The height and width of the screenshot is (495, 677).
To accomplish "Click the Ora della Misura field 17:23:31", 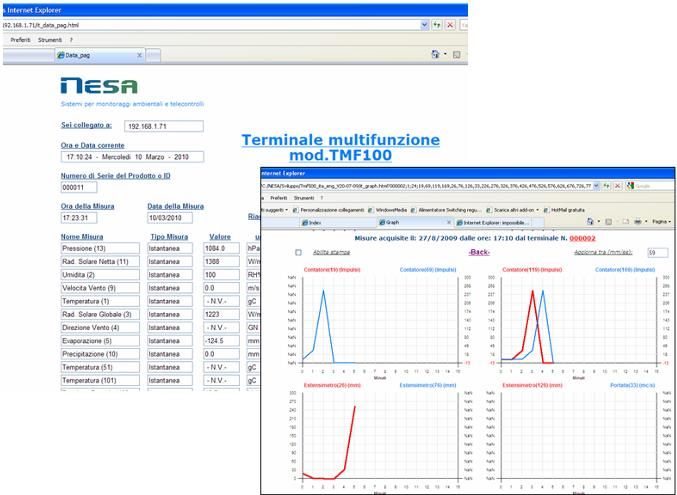I will pyautogui.click(x=79, y=218).
